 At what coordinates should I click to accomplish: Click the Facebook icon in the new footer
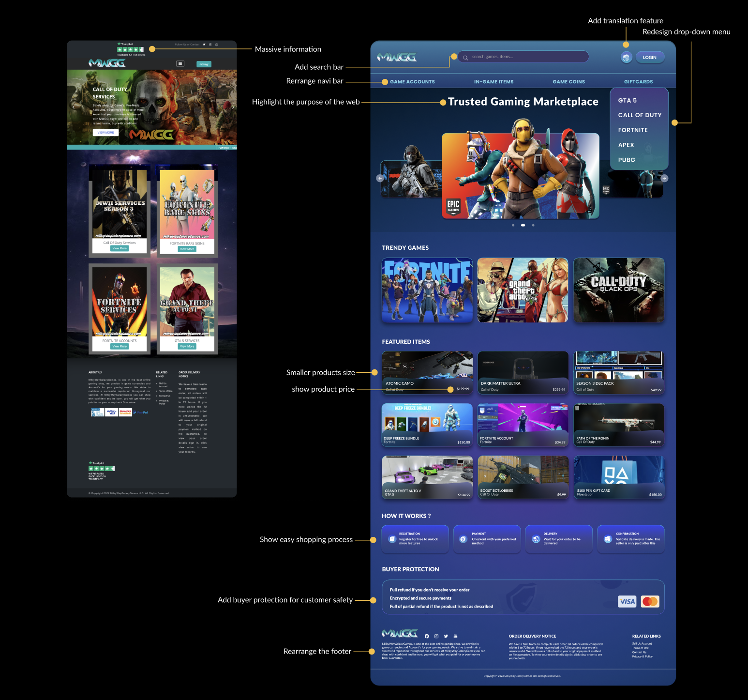click(427, 636)
